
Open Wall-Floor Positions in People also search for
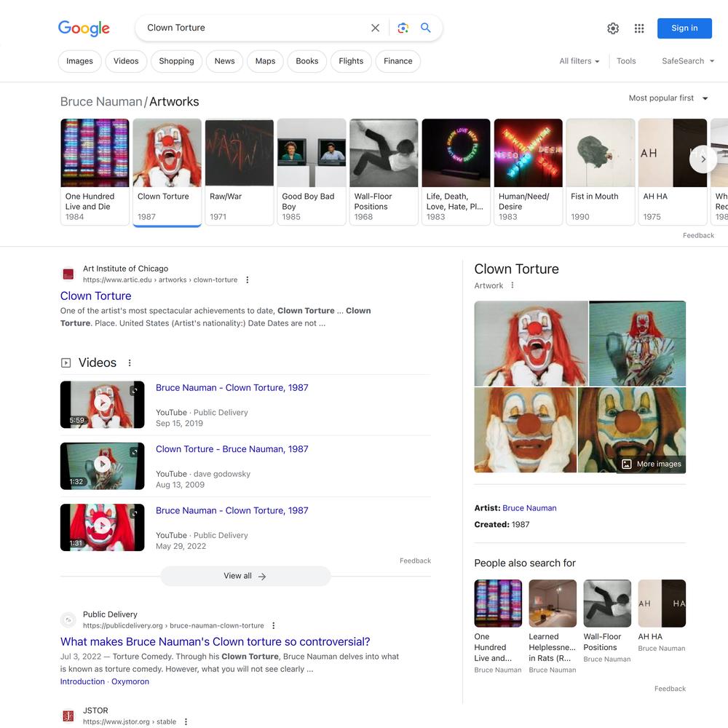607,621
